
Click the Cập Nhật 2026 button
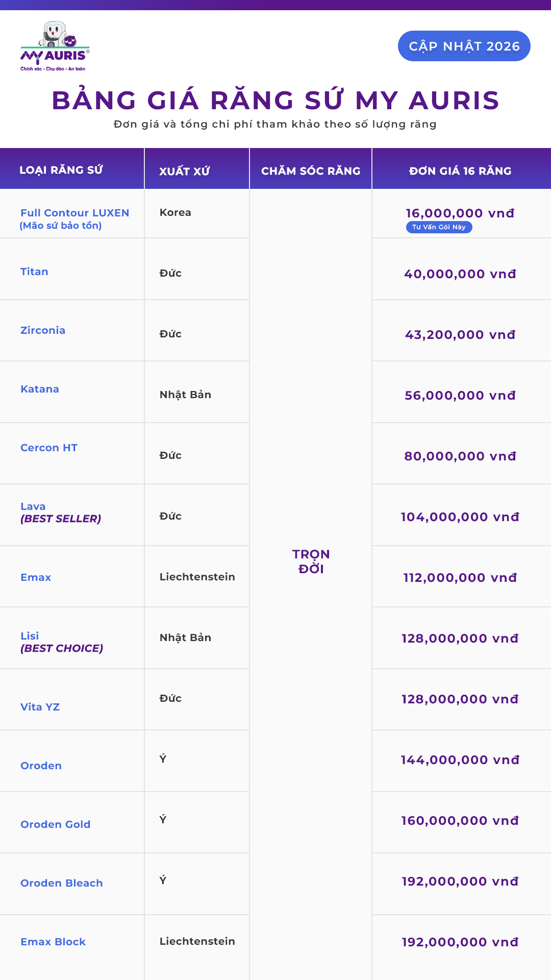(x=464, y=46)
